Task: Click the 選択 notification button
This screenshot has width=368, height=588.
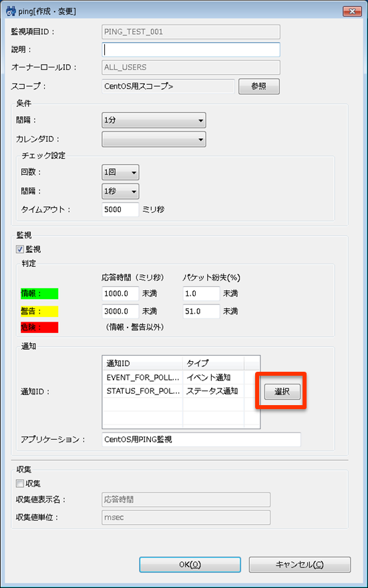Action: tap(282, 392)
